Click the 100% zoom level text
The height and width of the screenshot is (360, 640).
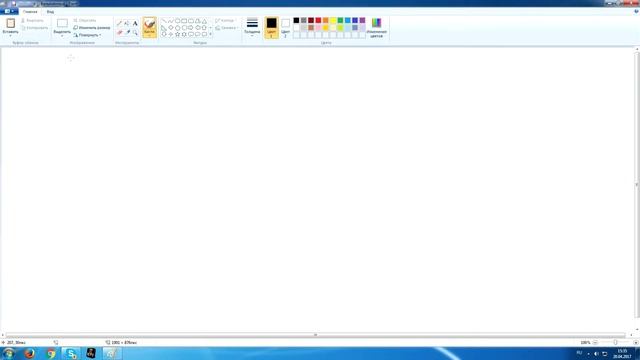point(585,342)
